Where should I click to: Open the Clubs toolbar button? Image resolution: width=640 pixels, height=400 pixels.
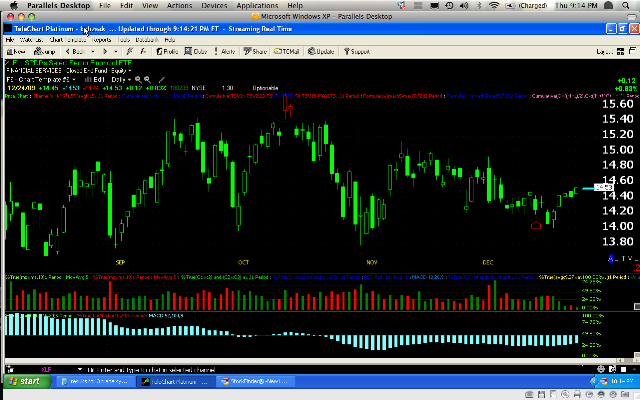click(x=196, y=51)
